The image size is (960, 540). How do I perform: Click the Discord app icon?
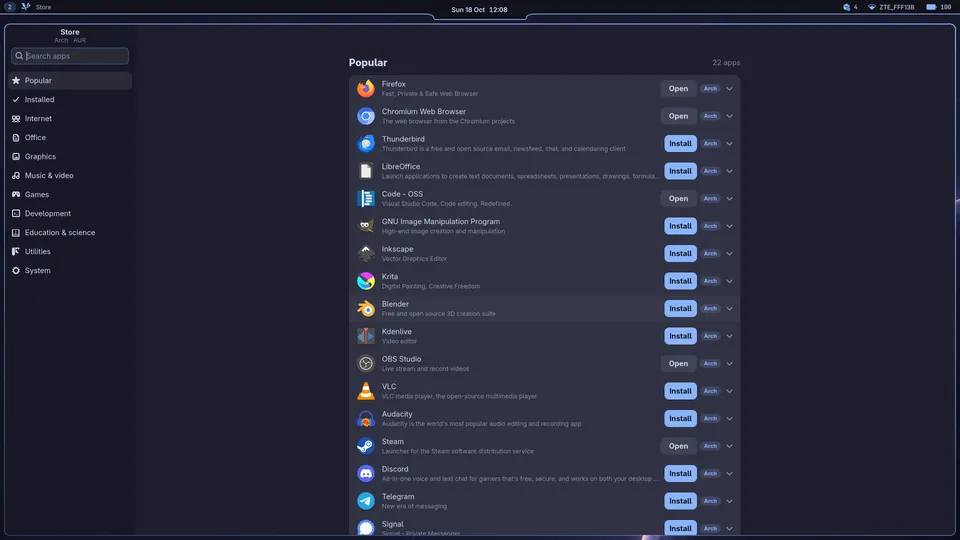(x=366, y=473)
